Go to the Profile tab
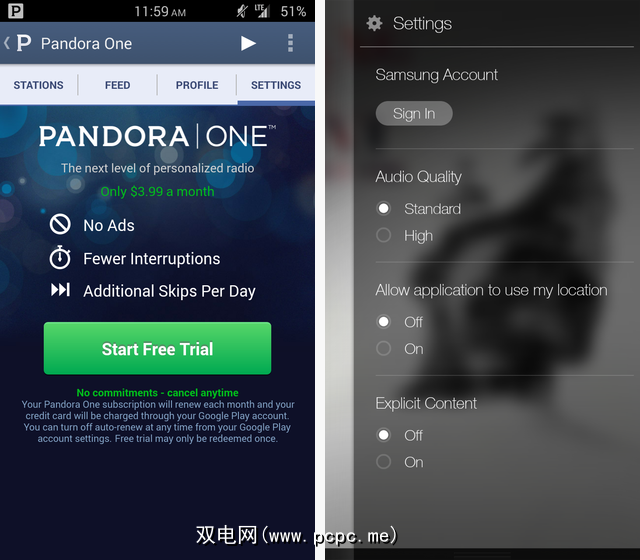Image resolution: width=640 pixels, height=560 pixels. [197, 85]
